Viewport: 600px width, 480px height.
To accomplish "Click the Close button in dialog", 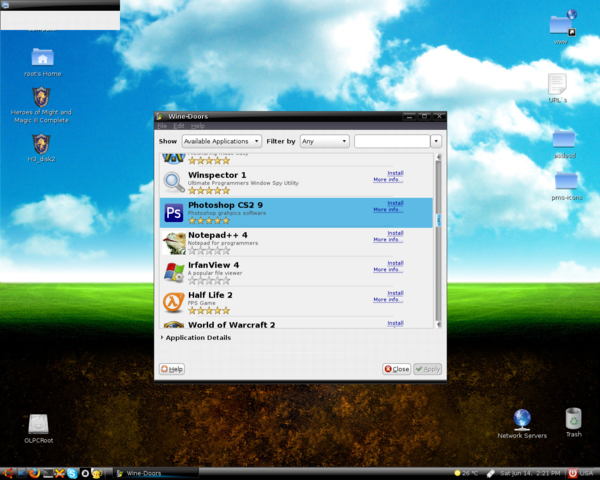I will click(396, 369).
